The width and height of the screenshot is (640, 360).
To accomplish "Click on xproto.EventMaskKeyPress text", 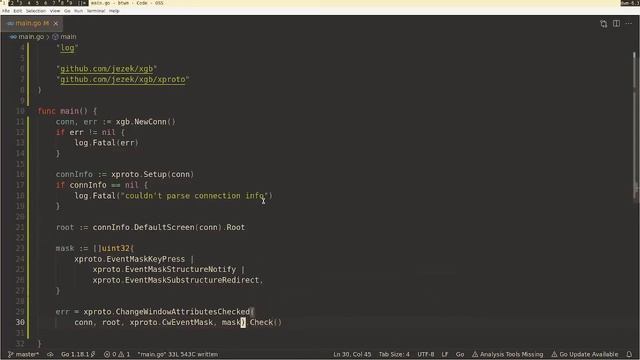I will [x=129, y=259].
